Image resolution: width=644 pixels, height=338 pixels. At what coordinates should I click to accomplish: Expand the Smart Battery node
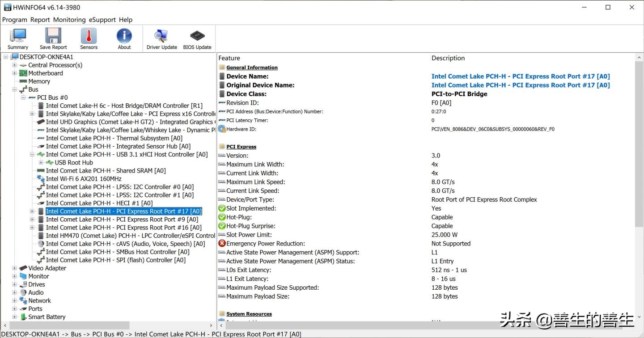[x=14, y=317]
